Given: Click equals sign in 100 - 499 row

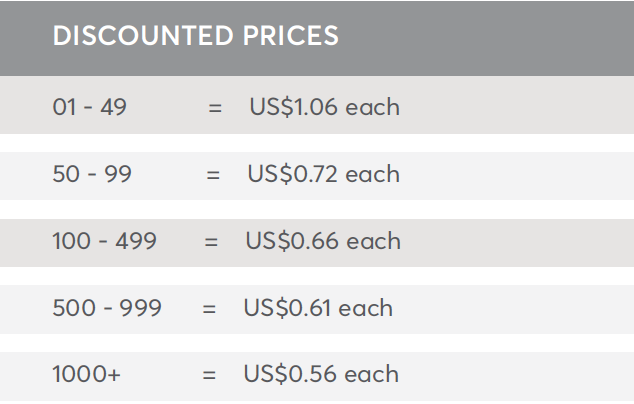Looking at the screenshot, I should click(211, 242).
